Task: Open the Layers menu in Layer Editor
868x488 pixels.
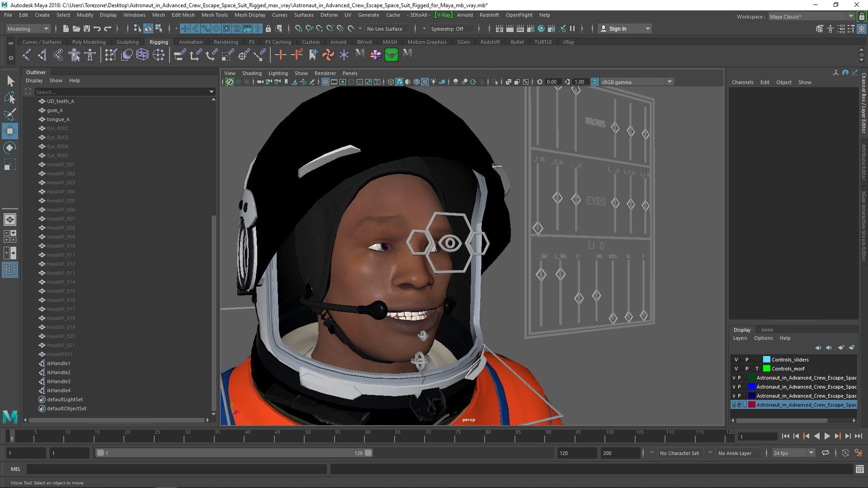Action: (740, 338)
